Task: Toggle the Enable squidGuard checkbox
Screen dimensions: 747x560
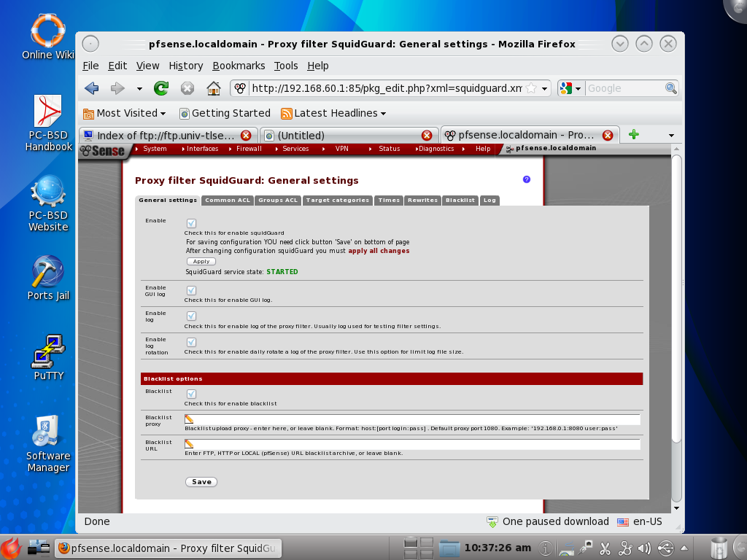Action: click(192, 223)
